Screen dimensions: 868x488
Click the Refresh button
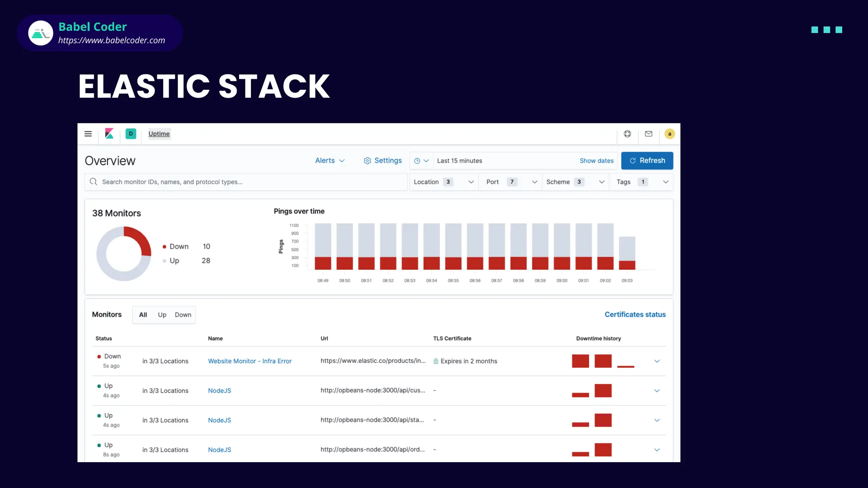coord(647,161)
